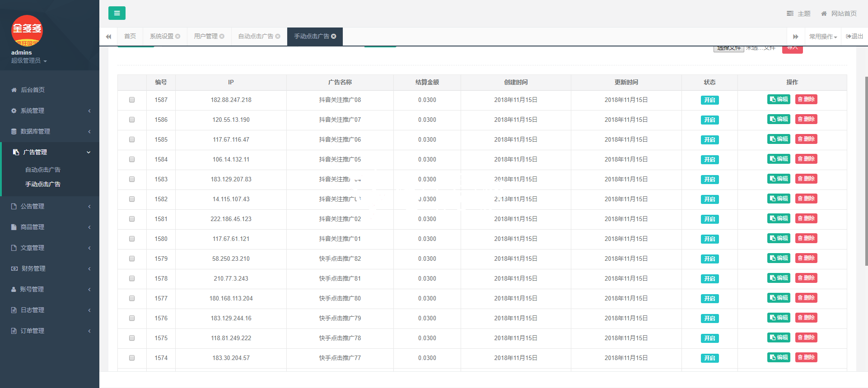Edit ad row 1586
868x388 pixels.
[x=779, y=119]
